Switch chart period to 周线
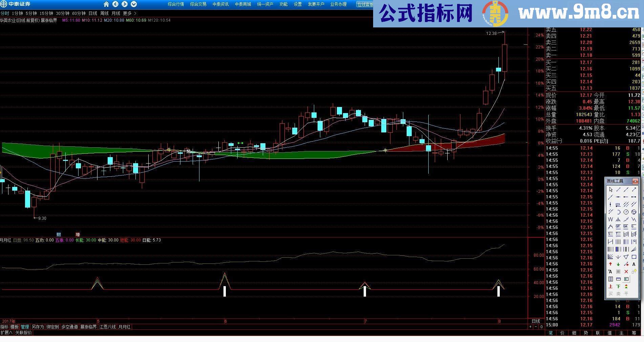 (x=104, y=13)
